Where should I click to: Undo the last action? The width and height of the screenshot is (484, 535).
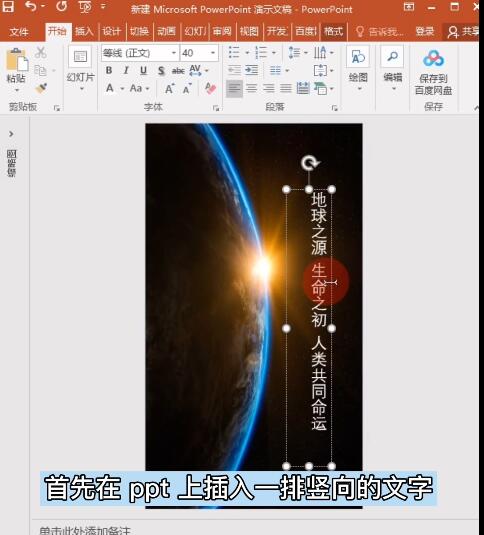pyautogui.click(x=31, y=6)
